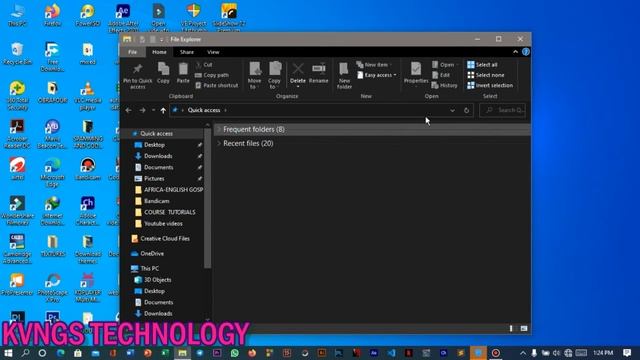The width and height of the screenshot is (640, 360).
Task: Click the Search Quick access box
Action: coord(503,110)
